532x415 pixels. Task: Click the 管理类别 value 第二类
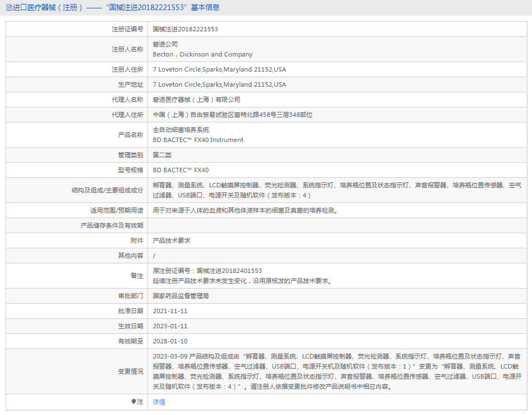(x=162, y=155)
